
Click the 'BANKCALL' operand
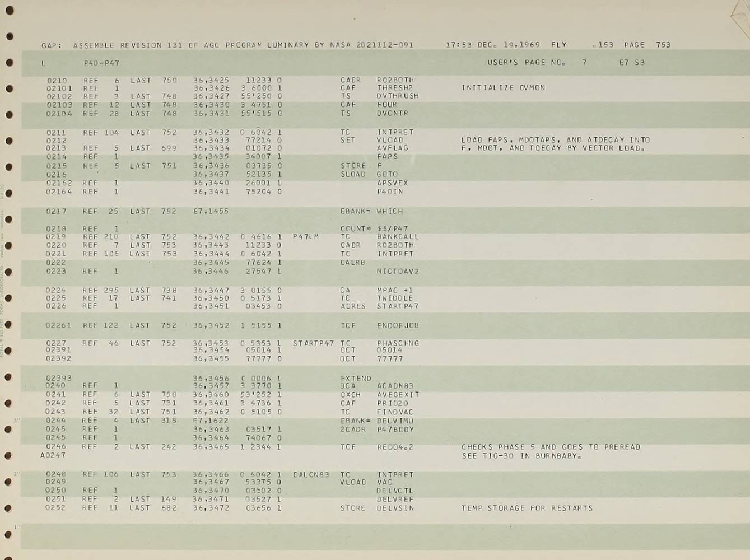pos(398,237)
